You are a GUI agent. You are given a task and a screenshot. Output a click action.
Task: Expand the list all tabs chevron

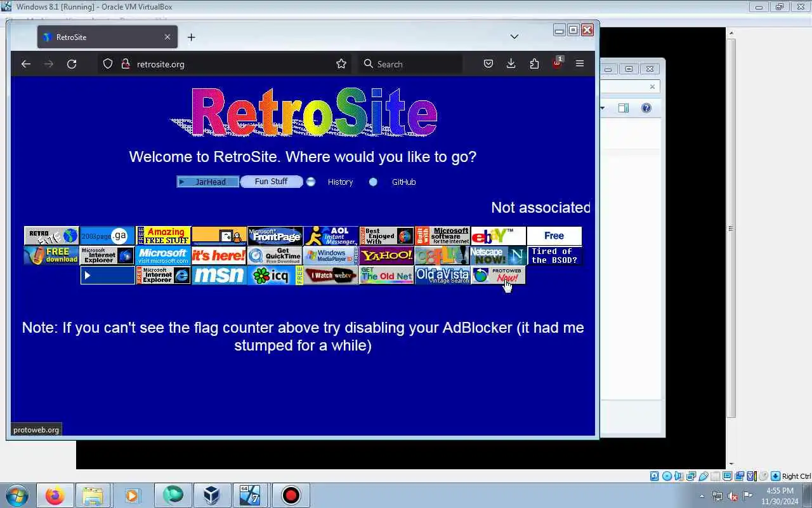(x=514, y=37)
